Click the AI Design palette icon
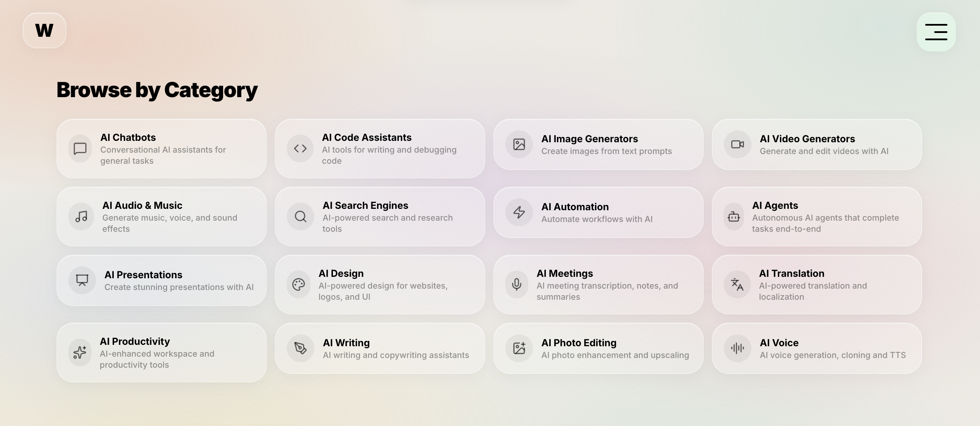This screenshot has height=426, width=980. (299, 284)
